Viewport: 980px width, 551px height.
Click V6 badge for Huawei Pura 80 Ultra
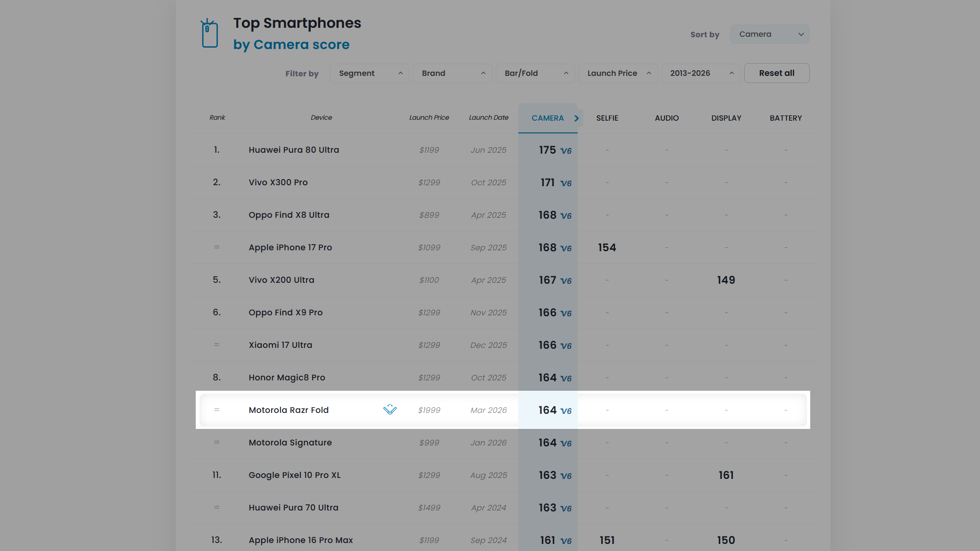[x=565, y=151]
